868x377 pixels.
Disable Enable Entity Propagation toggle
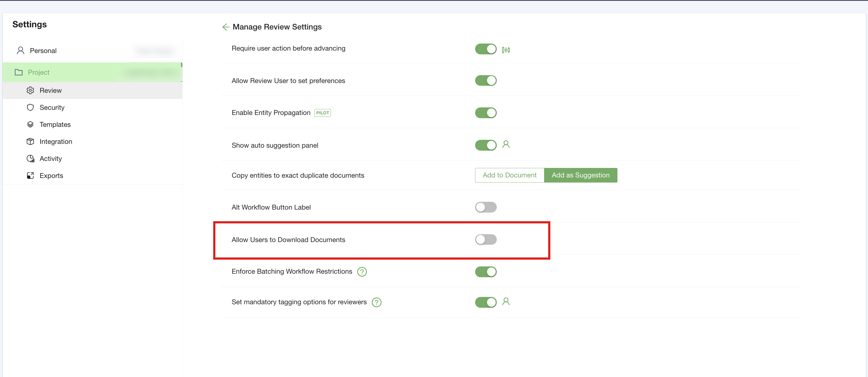coord(486,113)
